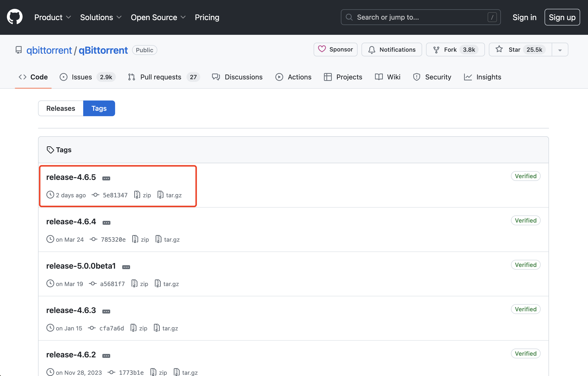This screenshot has width=588, height=376.
Task: Open the Insights tab
Action: tap(482, 77)
